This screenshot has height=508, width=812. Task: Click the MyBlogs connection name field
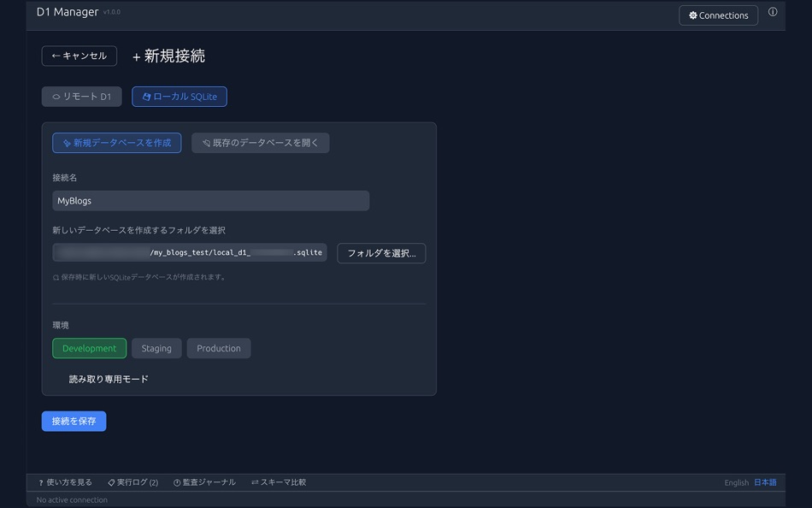209,200
